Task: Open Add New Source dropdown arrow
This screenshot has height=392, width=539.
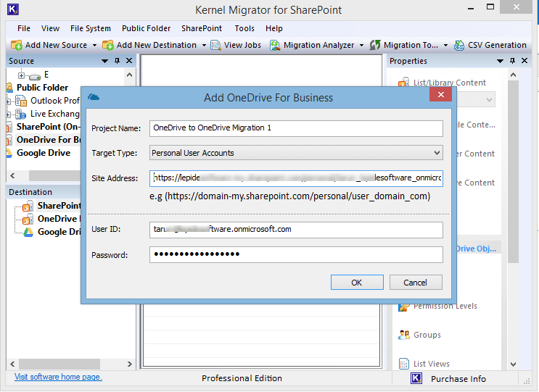Action: click(x=94, y=46)
